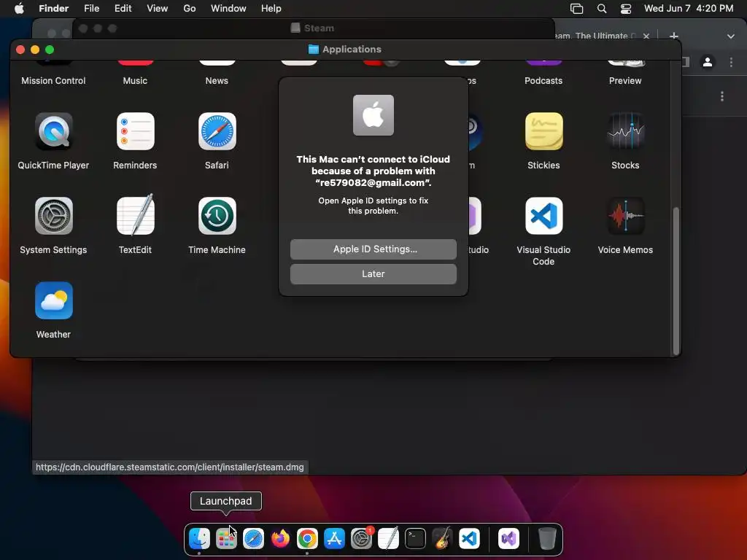747x560 pixels.
Task: Open TextEdit from the Dock
Action: [x=388, y=539]
